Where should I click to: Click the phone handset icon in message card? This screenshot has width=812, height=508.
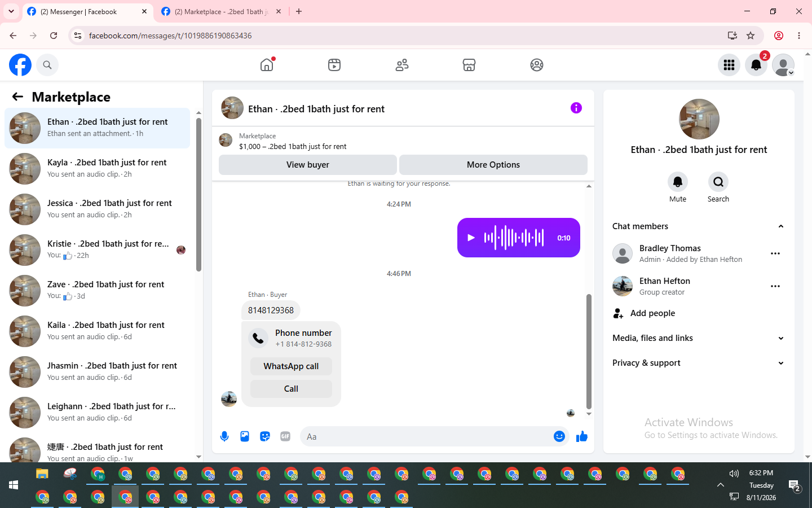click(x=258, y=338)
